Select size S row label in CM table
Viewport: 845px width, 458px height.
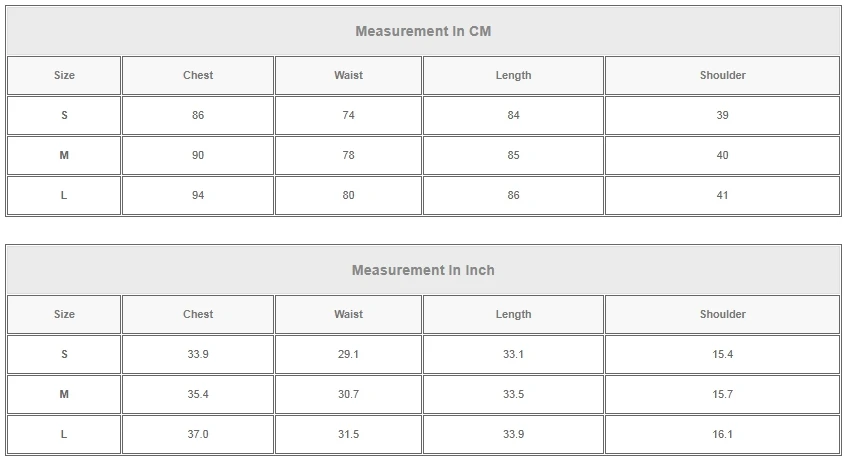click(x=64, y=115)
